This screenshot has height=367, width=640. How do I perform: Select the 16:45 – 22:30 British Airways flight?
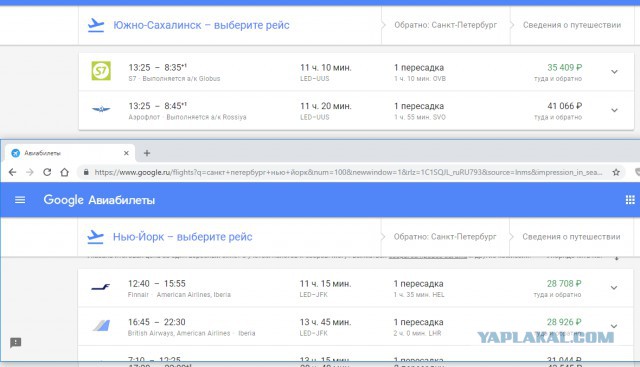point(355,326)
